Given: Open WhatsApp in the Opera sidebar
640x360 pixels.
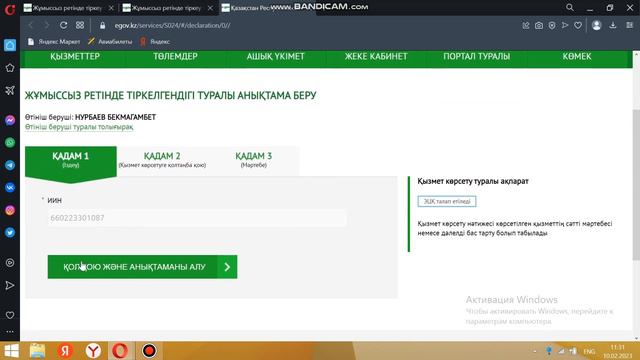Looking at the screenshot, I should click(x=10, y=142).
